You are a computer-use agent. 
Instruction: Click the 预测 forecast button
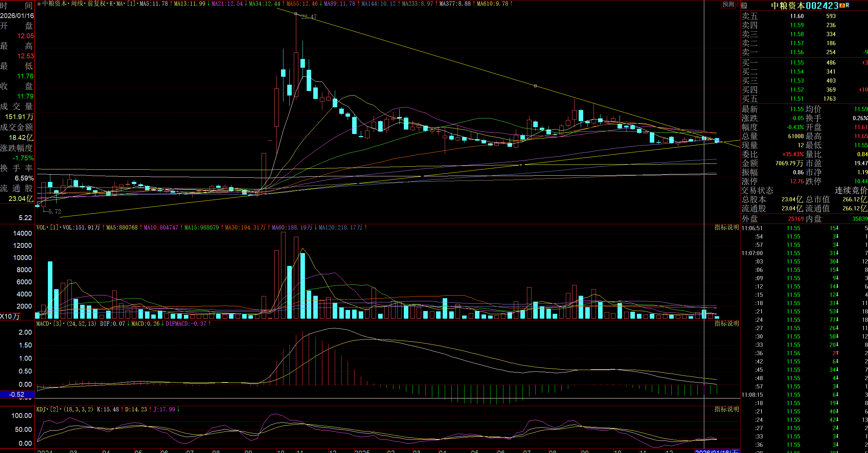click(x=728, y=4)
